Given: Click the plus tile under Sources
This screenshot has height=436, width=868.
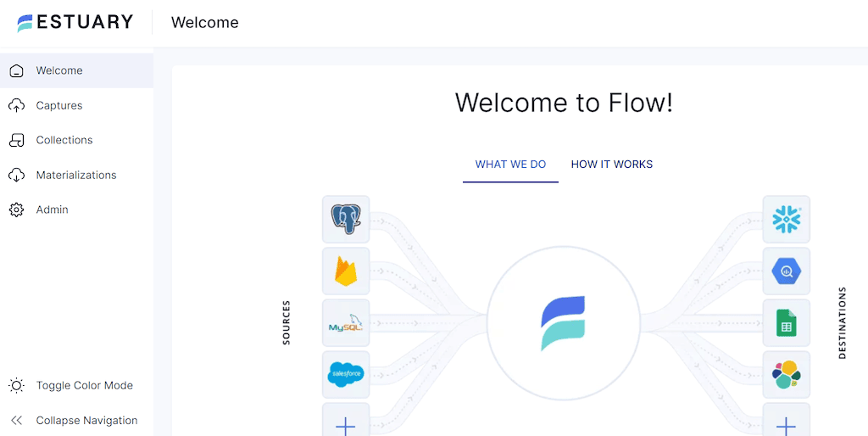Looking at the screenshot, I should (x=346, y=421).
